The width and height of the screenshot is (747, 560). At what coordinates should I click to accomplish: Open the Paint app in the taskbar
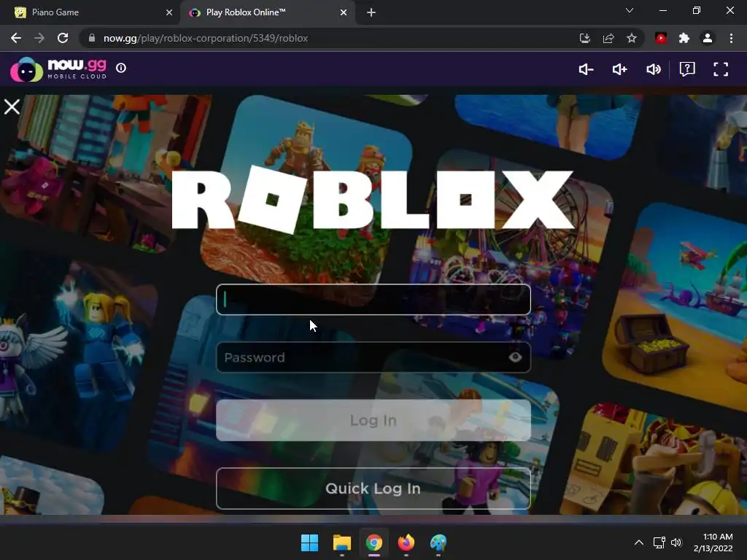438,542
